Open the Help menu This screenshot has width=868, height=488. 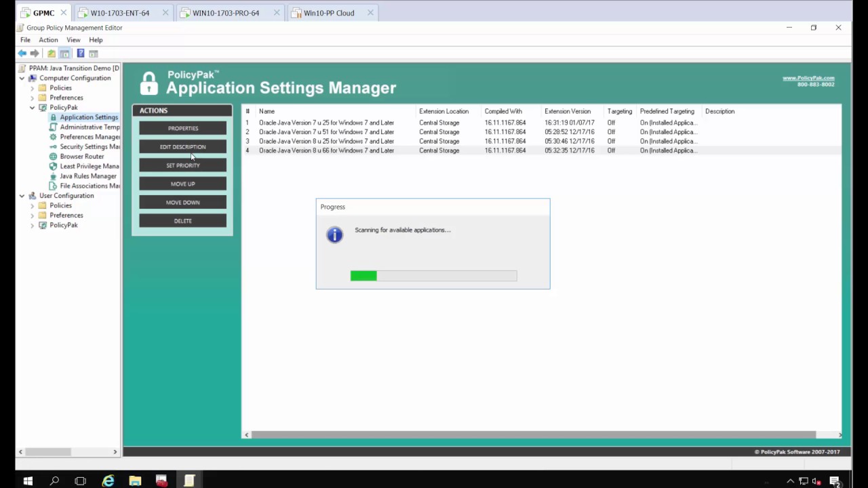click(x=96, y=40)
